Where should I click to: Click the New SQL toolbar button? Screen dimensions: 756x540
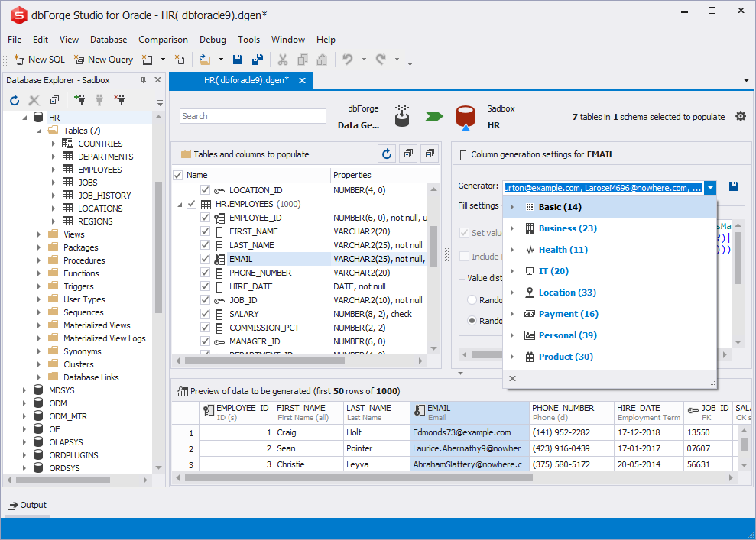39,60
